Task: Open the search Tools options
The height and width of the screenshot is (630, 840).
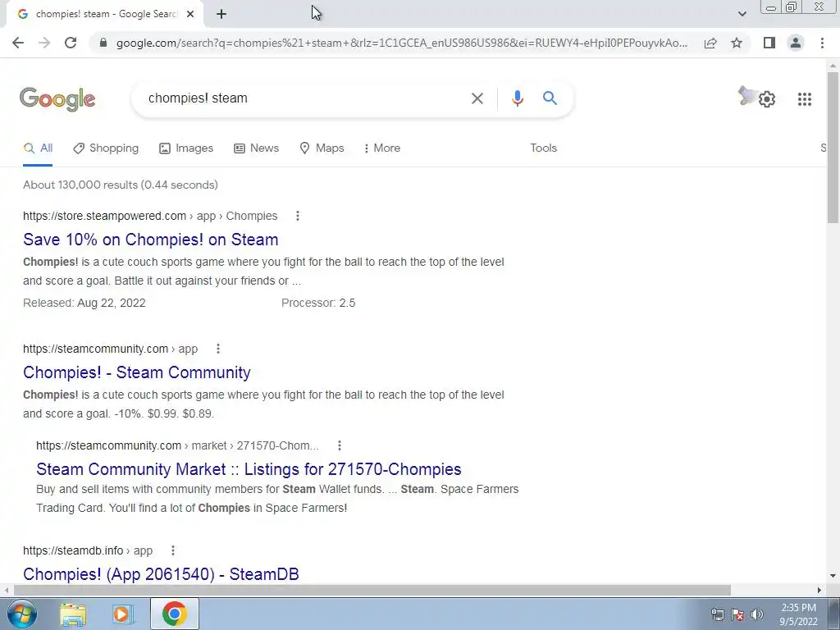Action: (x=543, y=148)
